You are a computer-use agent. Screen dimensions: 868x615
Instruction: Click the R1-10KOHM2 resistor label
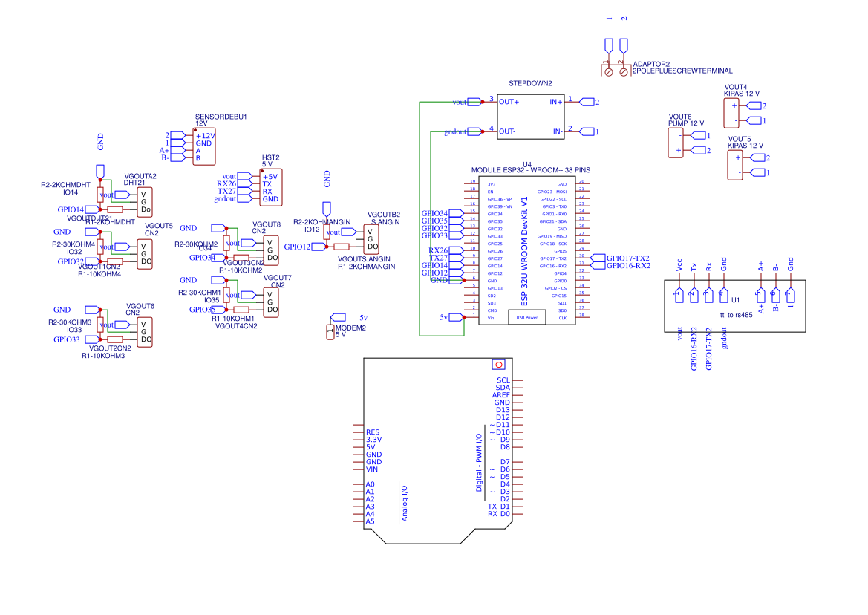point(241,270)
